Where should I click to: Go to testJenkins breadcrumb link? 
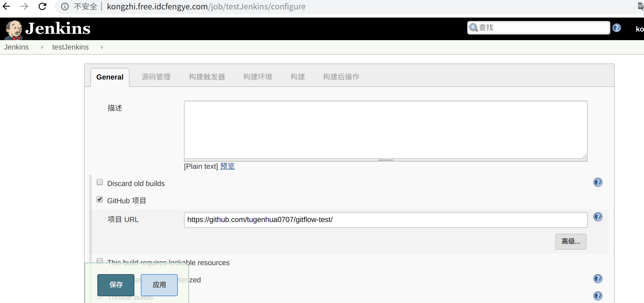pyautogui.click(x=70, y=47)
